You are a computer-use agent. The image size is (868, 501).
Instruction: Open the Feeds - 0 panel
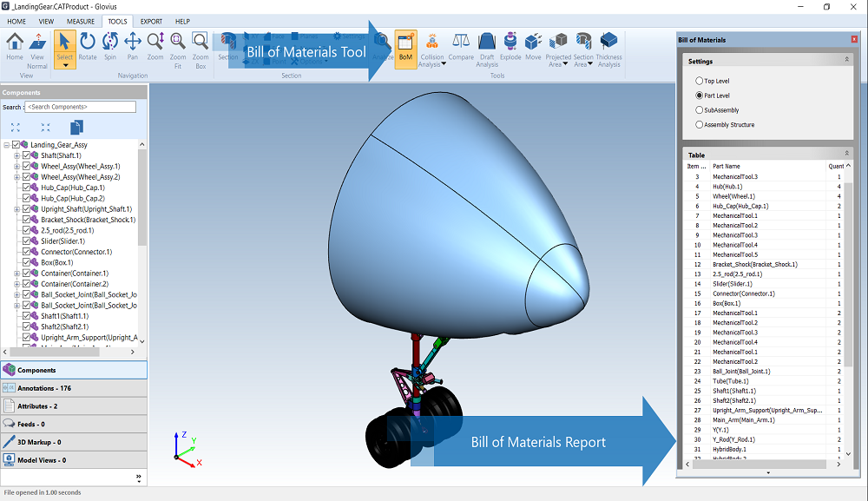point(74,424)
